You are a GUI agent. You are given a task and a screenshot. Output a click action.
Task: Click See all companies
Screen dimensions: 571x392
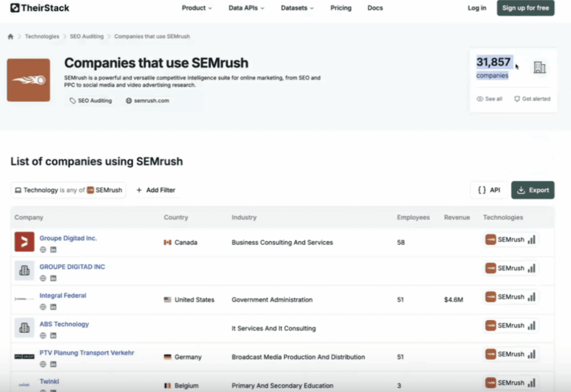[x=490, y=99]
